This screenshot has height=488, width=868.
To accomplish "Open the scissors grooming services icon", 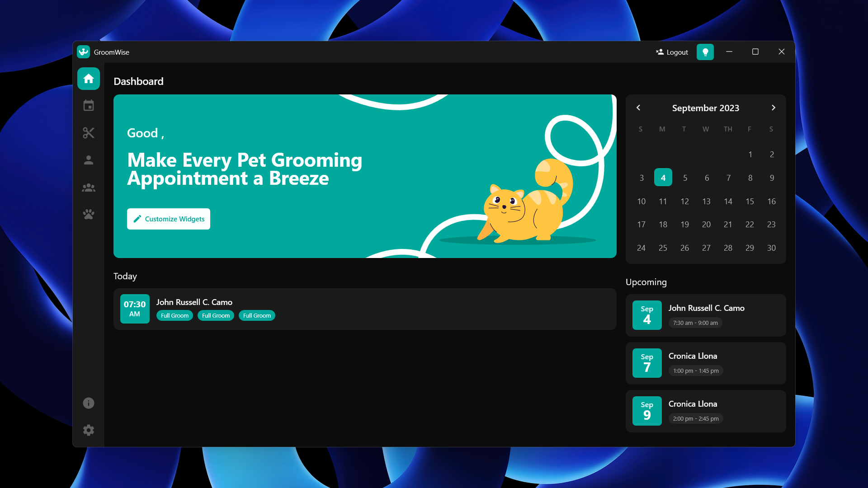I will [89, 133].
